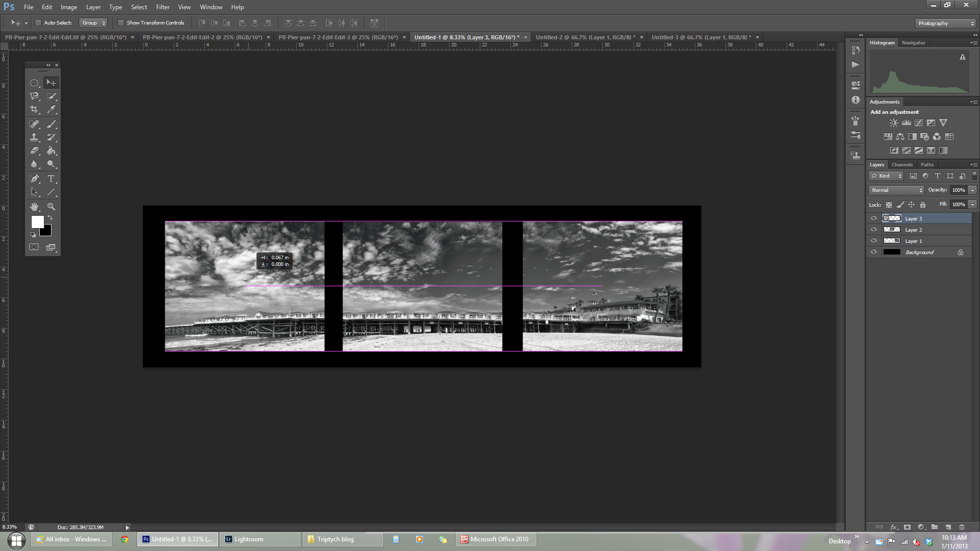Select the Horizontal Type tool
The height and width of the screenshot is (551, 980).
click(x=51, y=179)
